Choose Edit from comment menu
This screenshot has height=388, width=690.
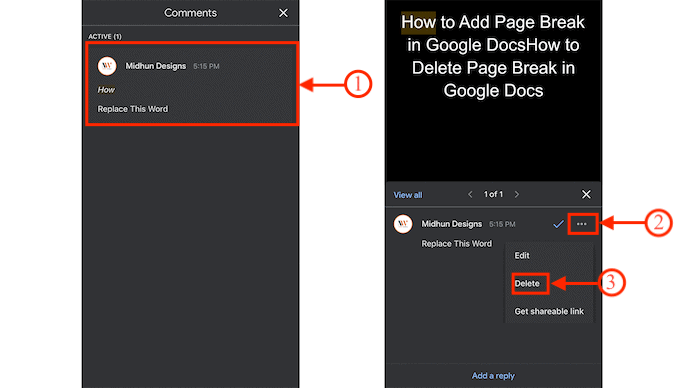click(x=522, y=256)
